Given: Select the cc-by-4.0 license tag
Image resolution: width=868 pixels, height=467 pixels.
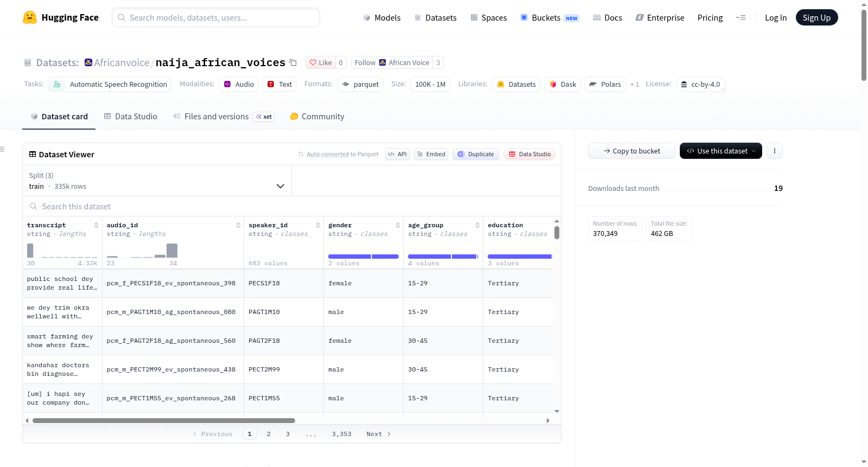Looking at the screenshot, I should click(701, 84).
